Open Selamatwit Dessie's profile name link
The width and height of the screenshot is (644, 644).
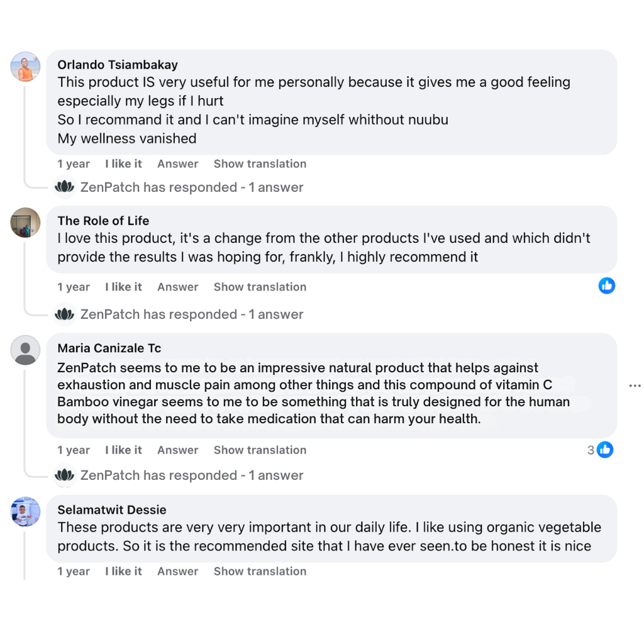tap(112, 510)
